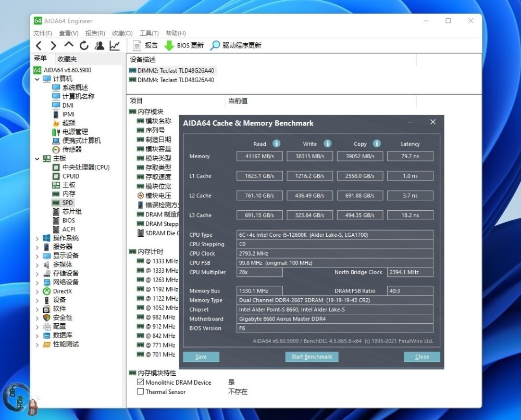Switch to the 收藏夹 tab
Viewport: 521px width, 420px height.
(67, 59)
